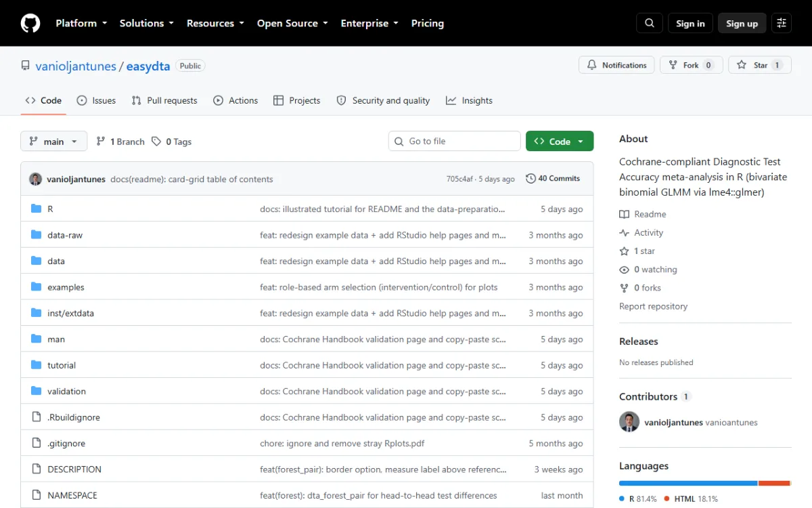Open the .gitignore file
Viewport: 812px width, 508px height.
pos(66,444)
